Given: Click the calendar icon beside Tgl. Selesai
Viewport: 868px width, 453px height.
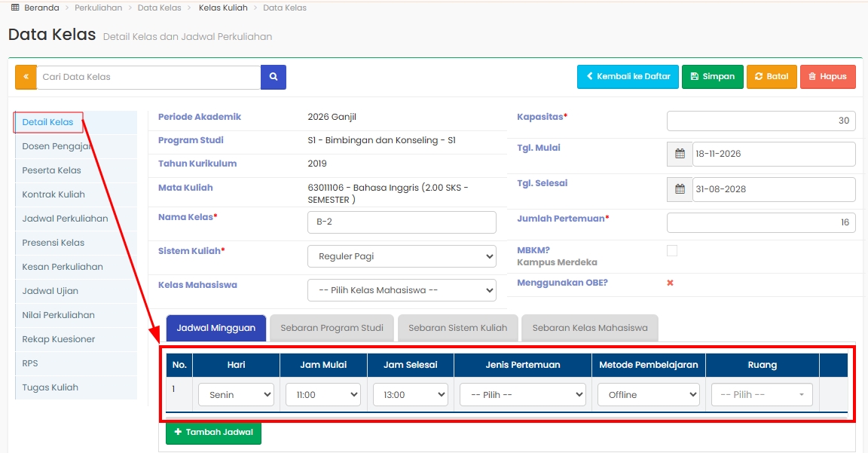Looking at the screenshot, I should click(680, 189).
